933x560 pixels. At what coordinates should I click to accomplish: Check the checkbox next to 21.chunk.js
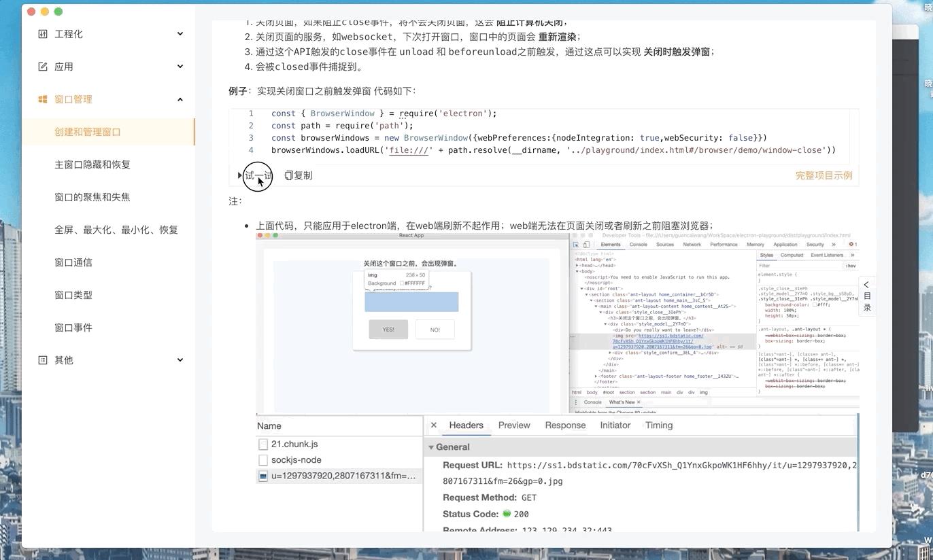coord(263,444)
